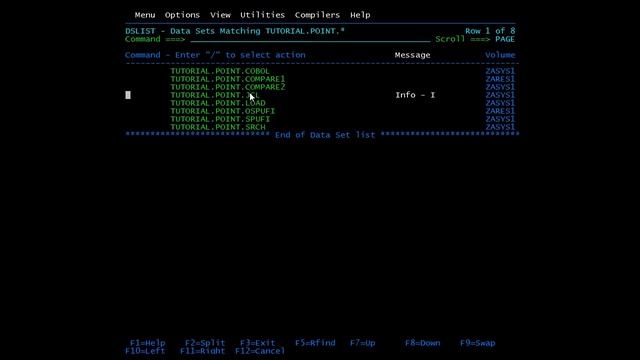
Task: Click F7=Up function key
Action: coord(362,343)
